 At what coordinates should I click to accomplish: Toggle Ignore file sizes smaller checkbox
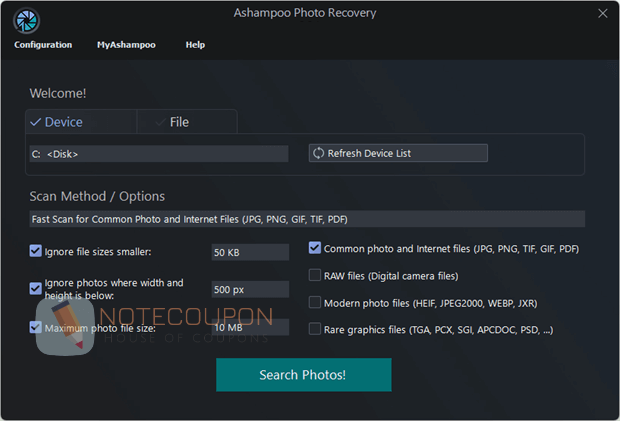[36, 251]
